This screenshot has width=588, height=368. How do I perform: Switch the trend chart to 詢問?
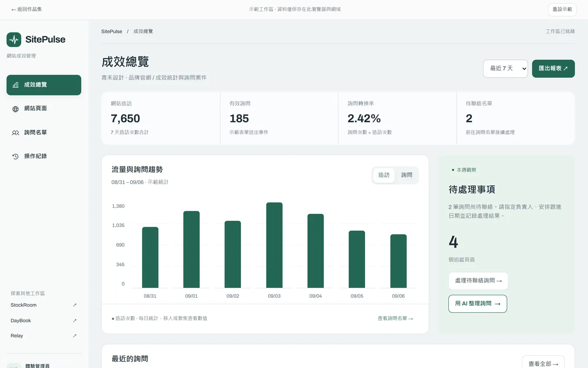[x=407, y=175]
